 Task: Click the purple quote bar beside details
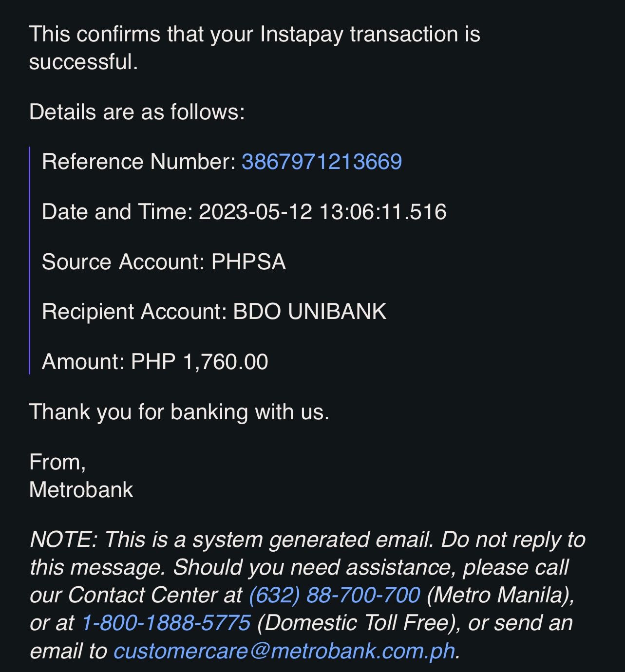coord(30,261)
